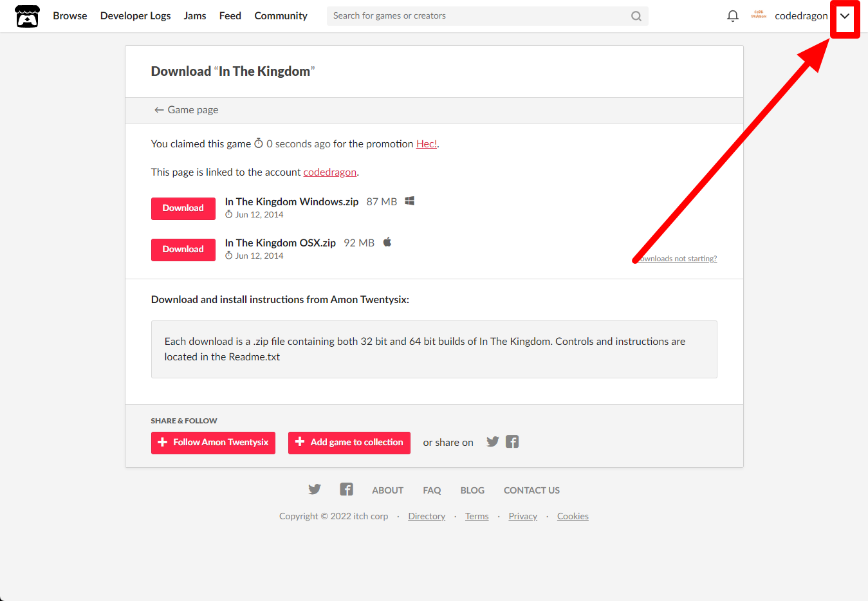The width and height of the screenshot is (868, 601).
Task: Click the install instructions text box
Action: pyautogui.click(x=434, y=349)
